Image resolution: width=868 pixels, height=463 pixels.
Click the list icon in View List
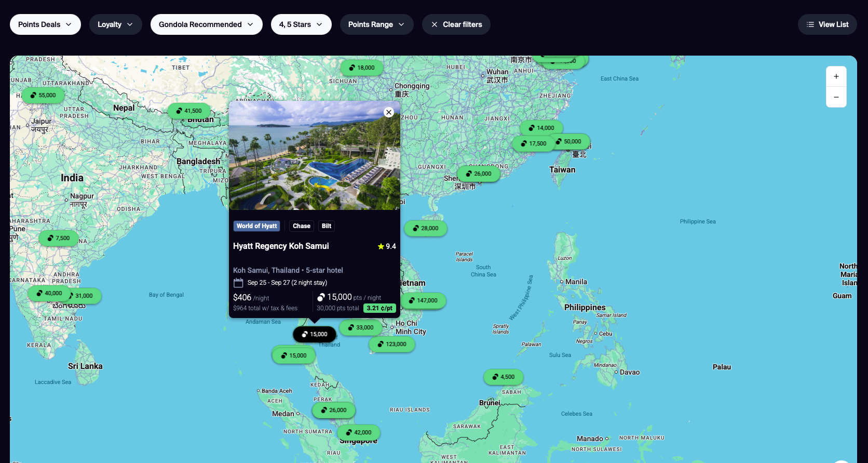[x=810, y=24]
